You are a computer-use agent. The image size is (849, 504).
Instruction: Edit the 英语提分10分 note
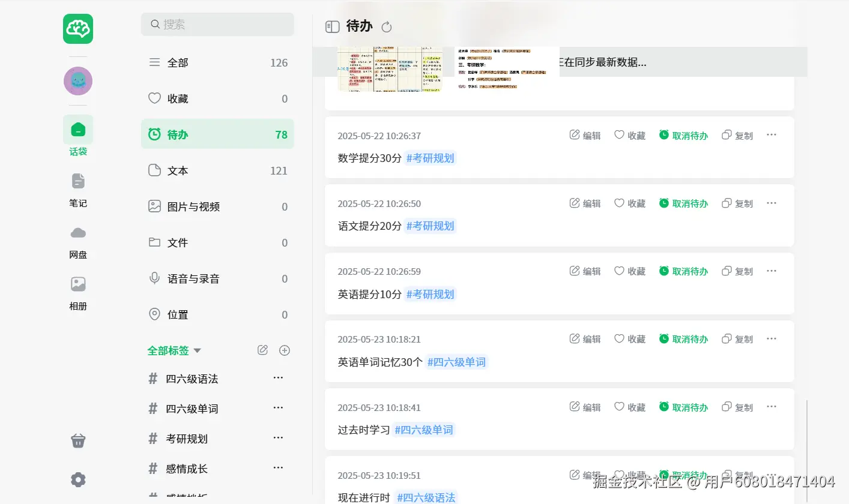(x=585, y=271)
